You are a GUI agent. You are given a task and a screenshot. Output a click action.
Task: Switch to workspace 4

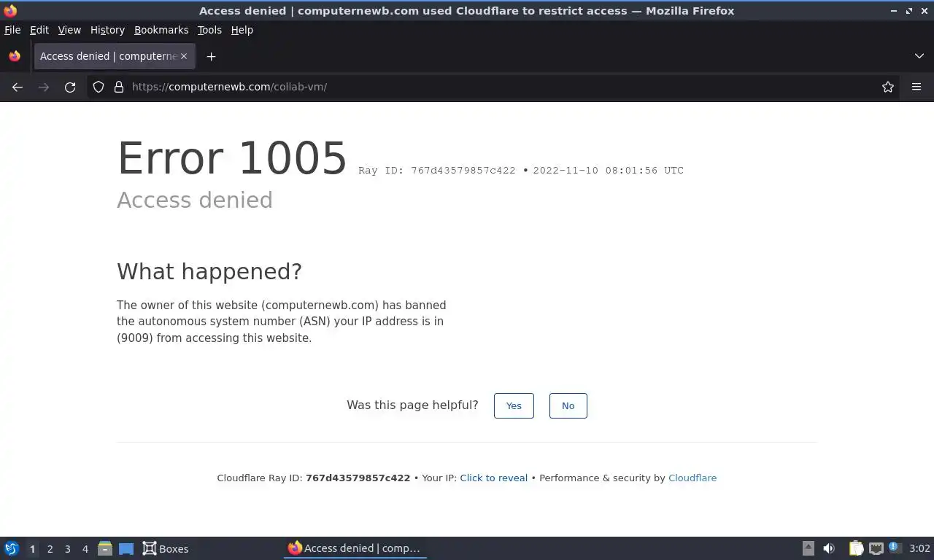(85, 549)
